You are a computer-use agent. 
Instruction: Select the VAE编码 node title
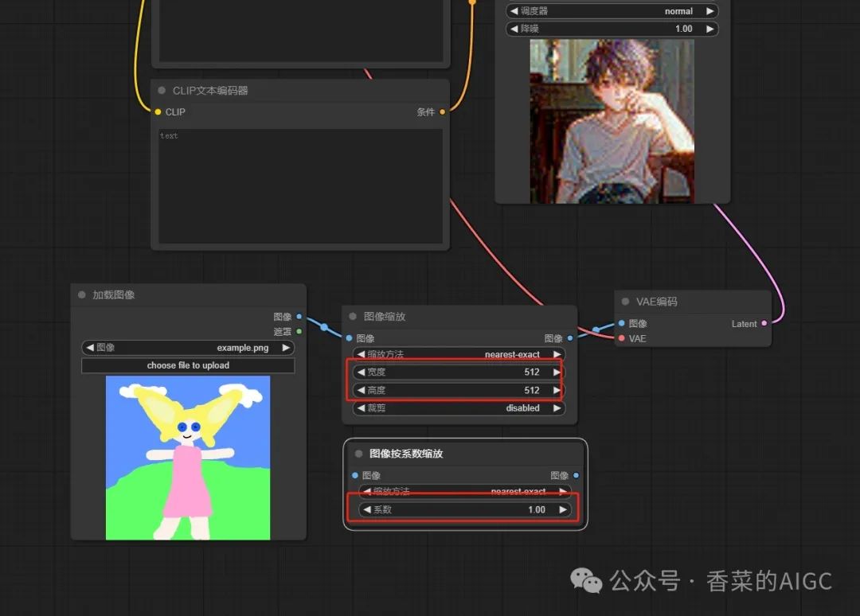click(656, 302)
